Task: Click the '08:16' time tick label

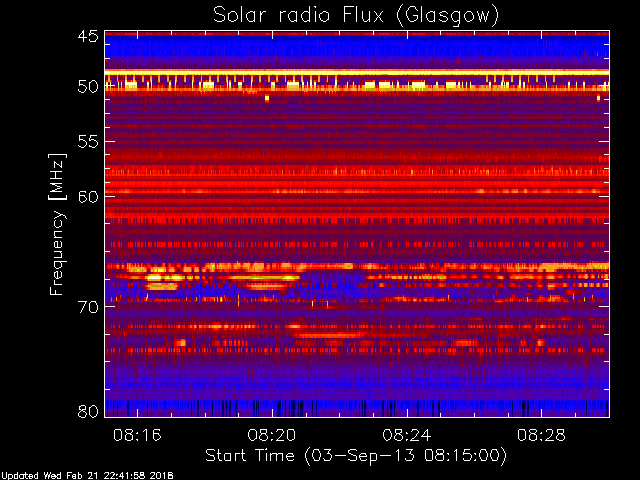Action: 137,435
